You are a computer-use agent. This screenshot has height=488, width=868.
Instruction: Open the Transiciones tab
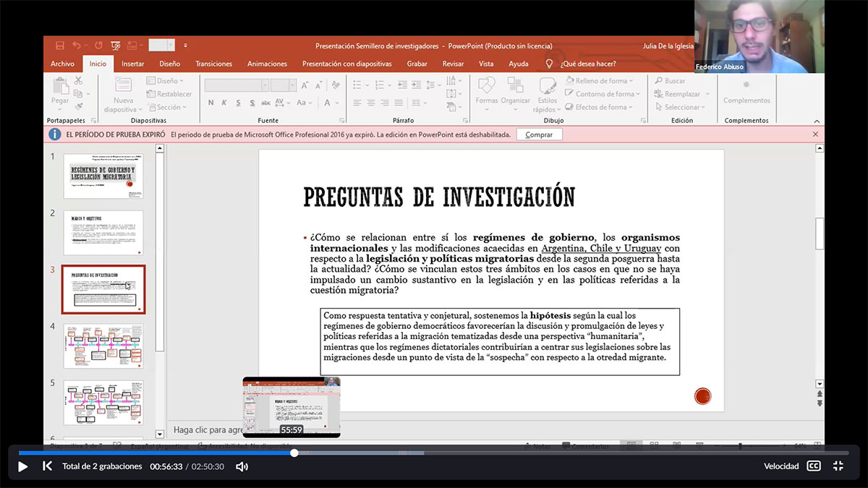tap(213, 64)
